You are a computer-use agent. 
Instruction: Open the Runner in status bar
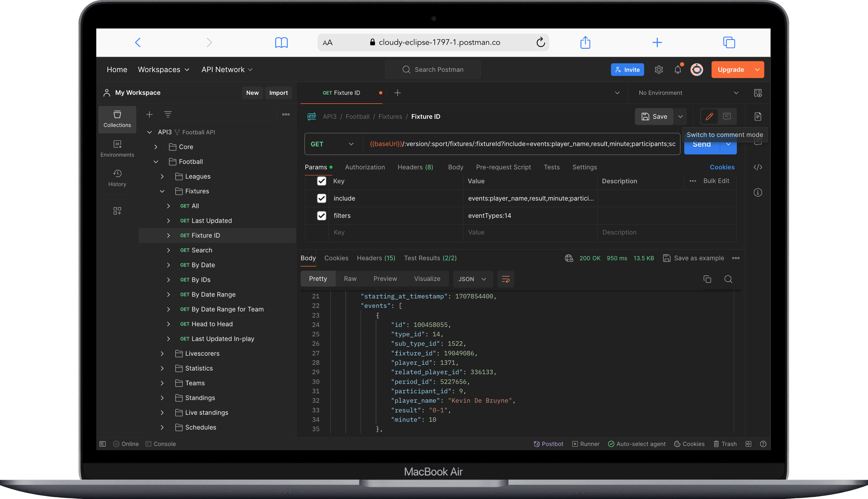(586, 444)
